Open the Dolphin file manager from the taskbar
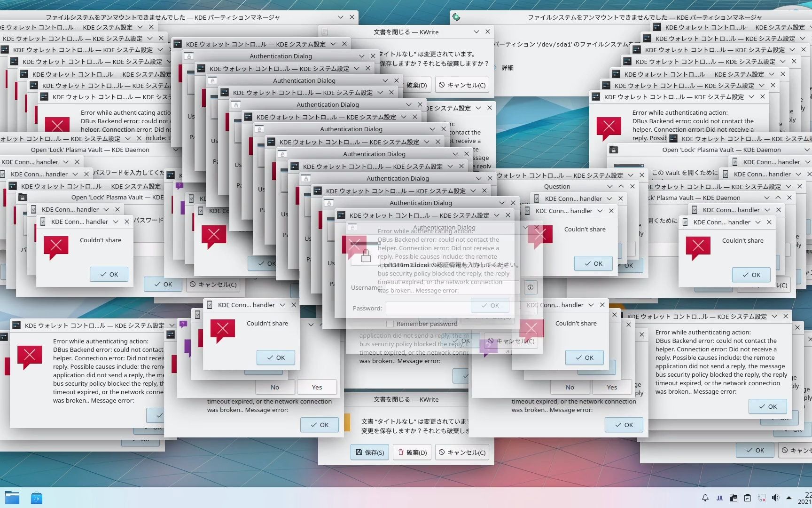Screen dimensions: 812x508 12,498
